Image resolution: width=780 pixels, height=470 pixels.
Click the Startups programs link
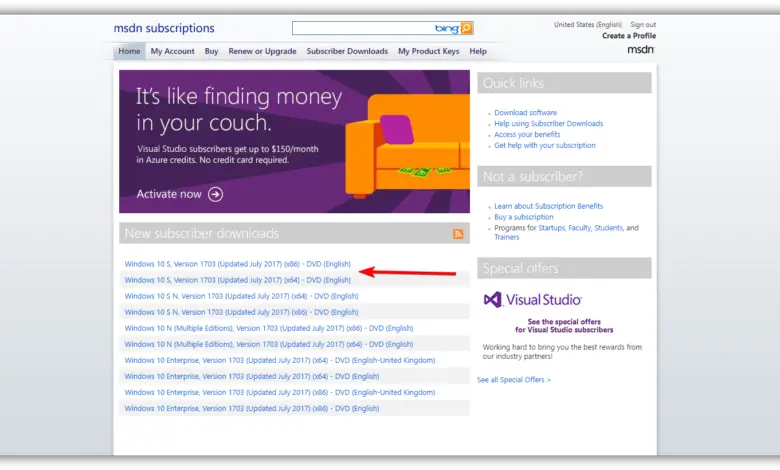point(552,228)
